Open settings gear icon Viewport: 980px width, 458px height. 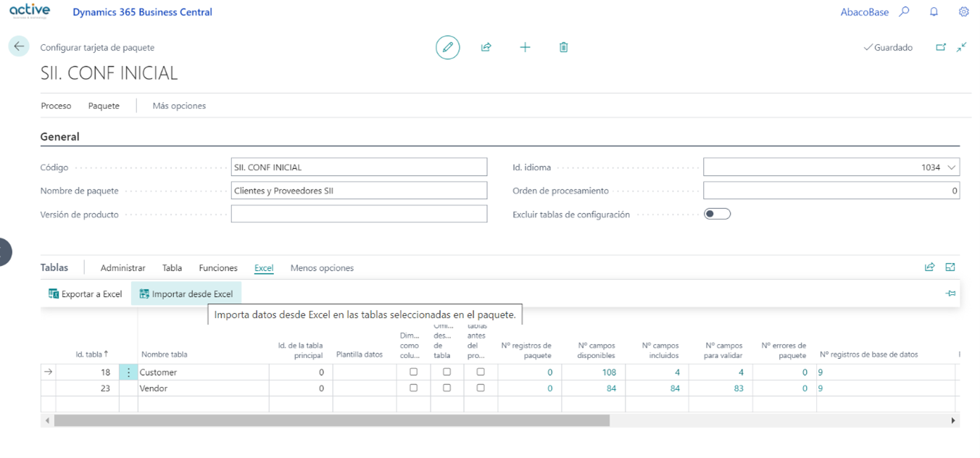(x=963, y=12)
